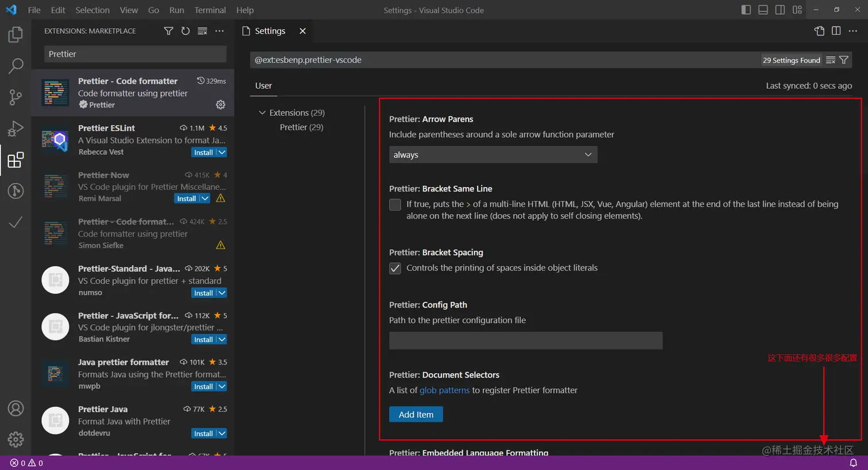Open the Arrow Parens 'always' dropdown
Viewport: 868px width, 470px height.
point(493,154)
